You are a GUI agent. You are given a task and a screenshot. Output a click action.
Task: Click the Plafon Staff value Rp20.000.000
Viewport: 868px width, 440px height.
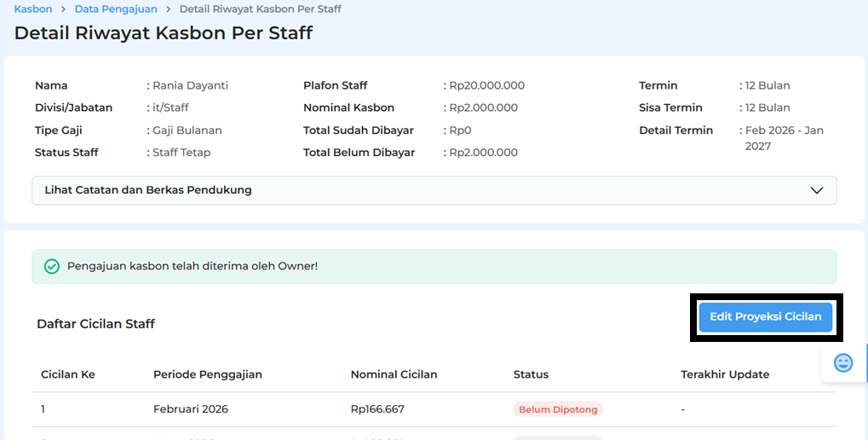pos(486,85)
